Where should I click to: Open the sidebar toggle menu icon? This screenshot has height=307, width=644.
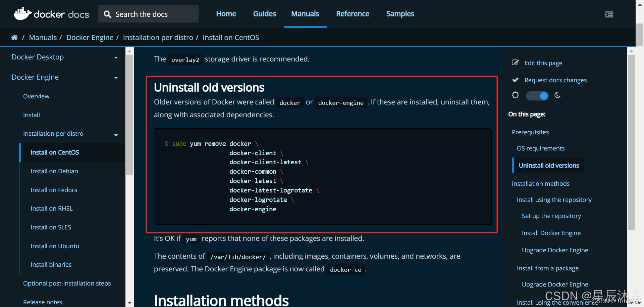(609, 14)
